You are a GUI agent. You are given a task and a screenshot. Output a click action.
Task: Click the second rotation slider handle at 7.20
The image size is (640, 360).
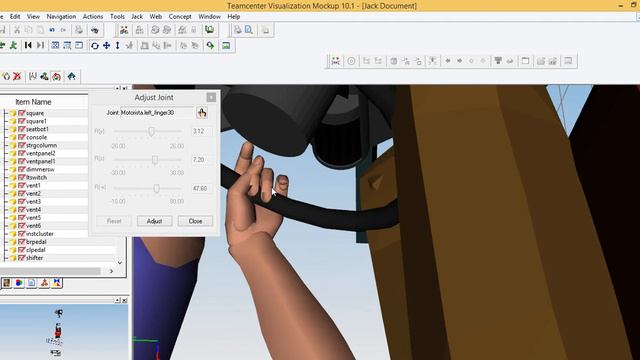[x=155, y=160]
